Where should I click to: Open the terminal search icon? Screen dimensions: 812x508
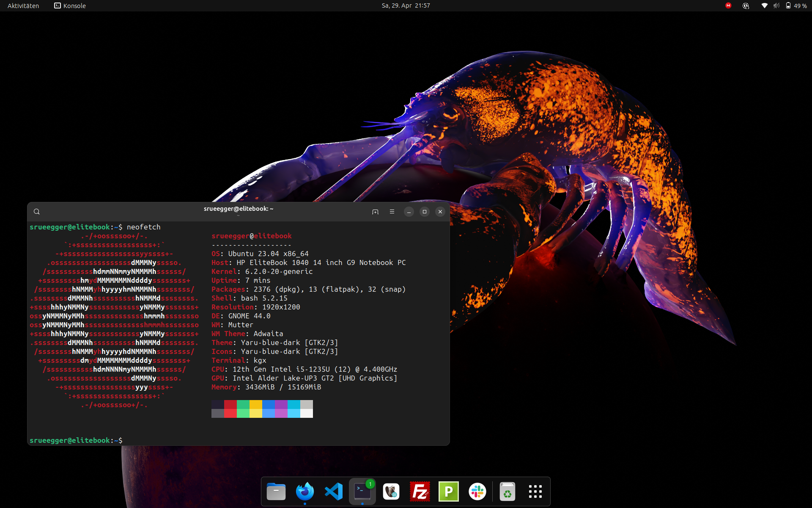tap(37, 212)
